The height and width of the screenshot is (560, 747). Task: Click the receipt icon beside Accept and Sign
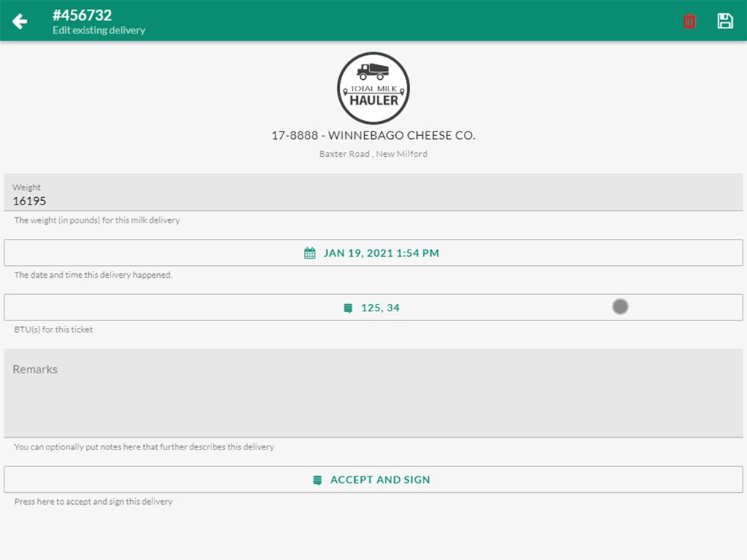coord(317,480)
